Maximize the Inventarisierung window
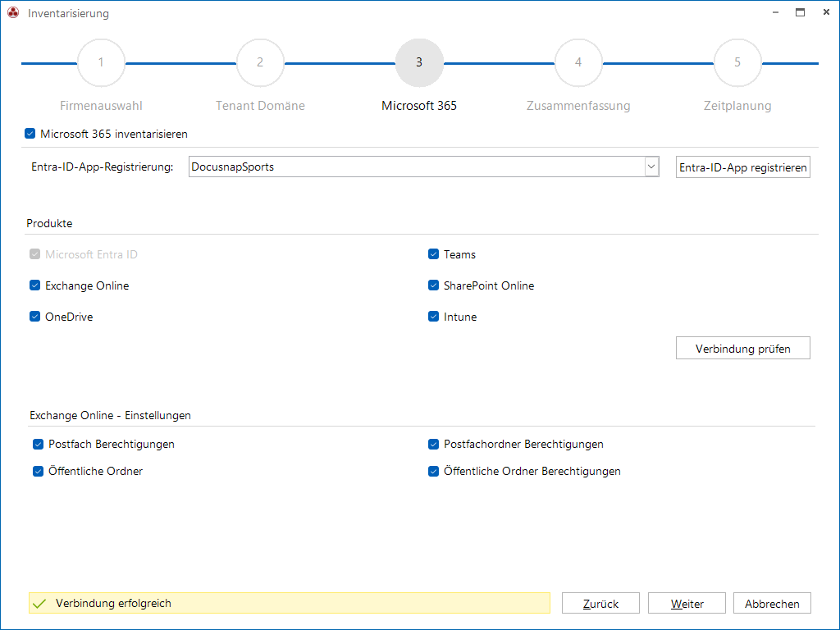Image resolution: width=840 pixels, height=630 pixels. (x=801, y=12)
